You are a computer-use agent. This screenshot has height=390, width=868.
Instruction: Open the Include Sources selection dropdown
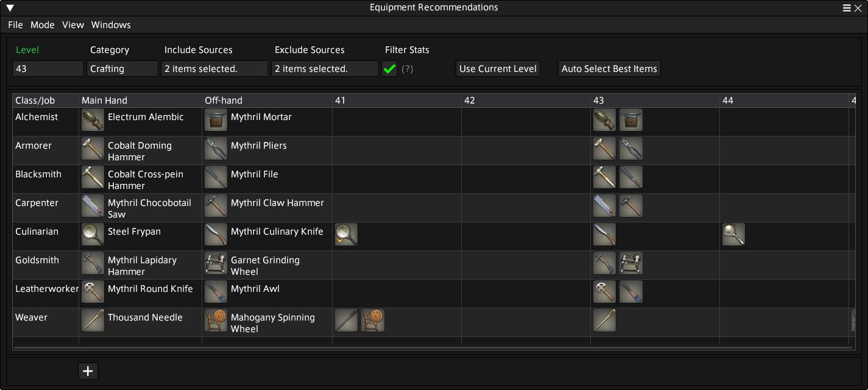[214, 68]
